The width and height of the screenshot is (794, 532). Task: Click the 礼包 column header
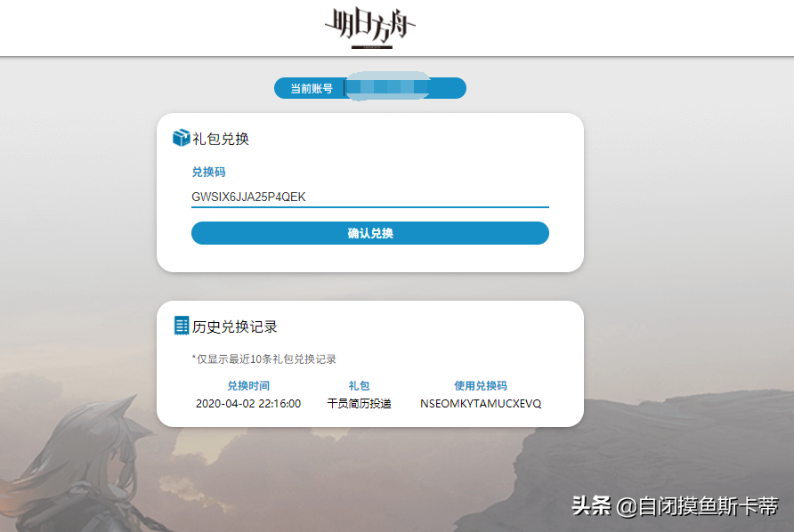(x=359, y=386)
